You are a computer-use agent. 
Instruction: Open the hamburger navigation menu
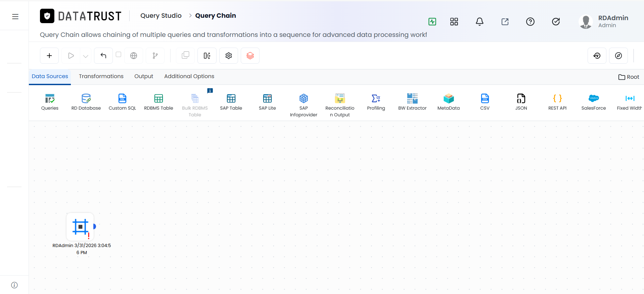coord(15,17)
